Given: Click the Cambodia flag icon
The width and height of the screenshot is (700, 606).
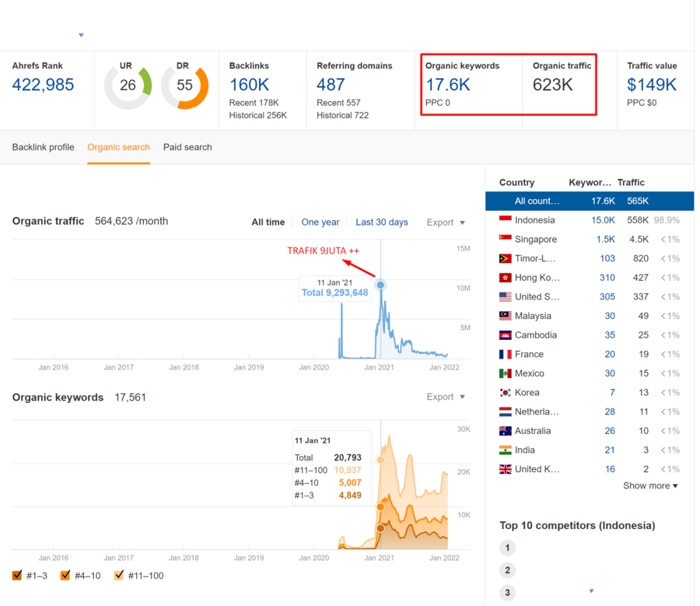Looking at the screenshot, I should tap(505, 335).
